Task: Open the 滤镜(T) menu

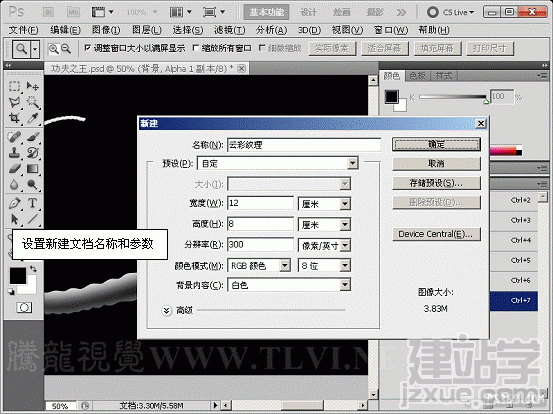Action: point(230,30)
